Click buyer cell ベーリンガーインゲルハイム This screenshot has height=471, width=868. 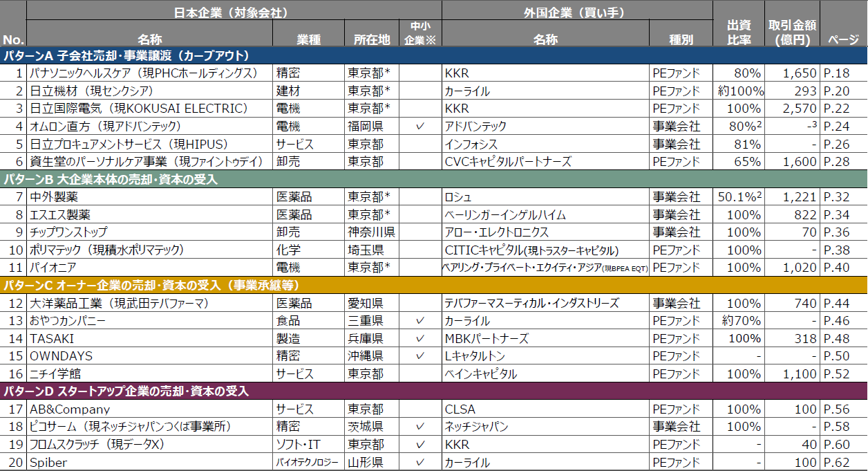point(545,214)
